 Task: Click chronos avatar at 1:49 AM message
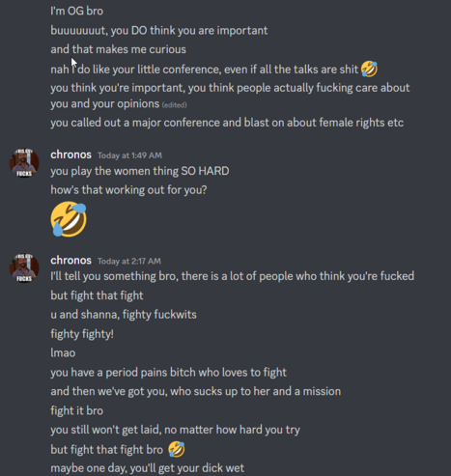tap(24, 163)
